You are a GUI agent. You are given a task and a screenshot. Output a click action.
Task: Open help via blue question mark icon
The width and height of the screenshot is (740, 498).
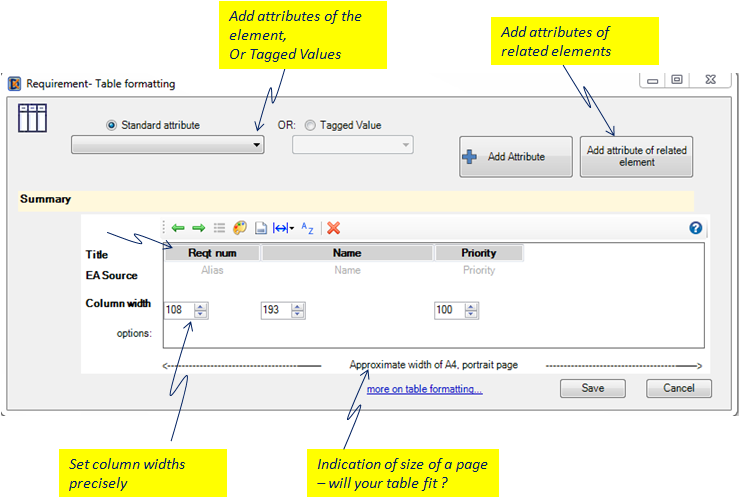[x=695, y=228]
